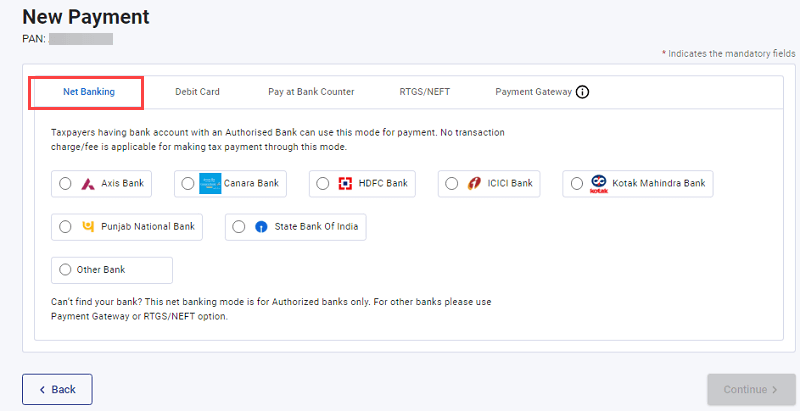This screenshot has height=411, width=800.
Task: Switch to the Debit Card tab
Action: point(197,92)
